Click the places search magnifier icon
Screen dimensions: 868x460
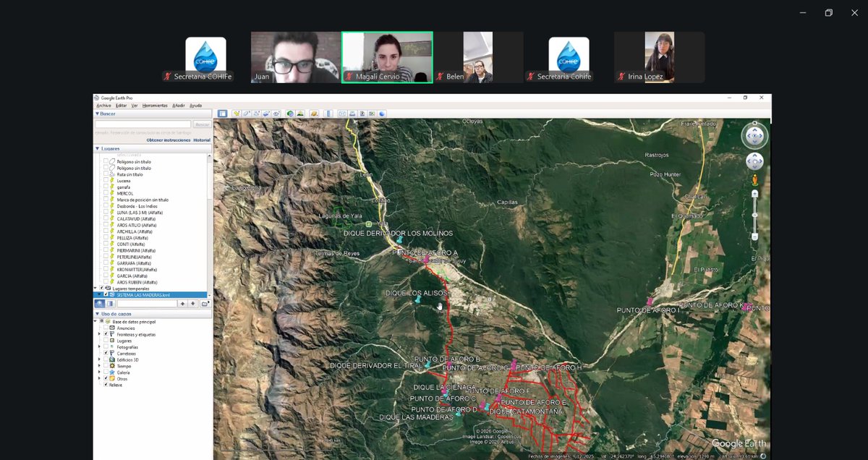tap(100, 304)
